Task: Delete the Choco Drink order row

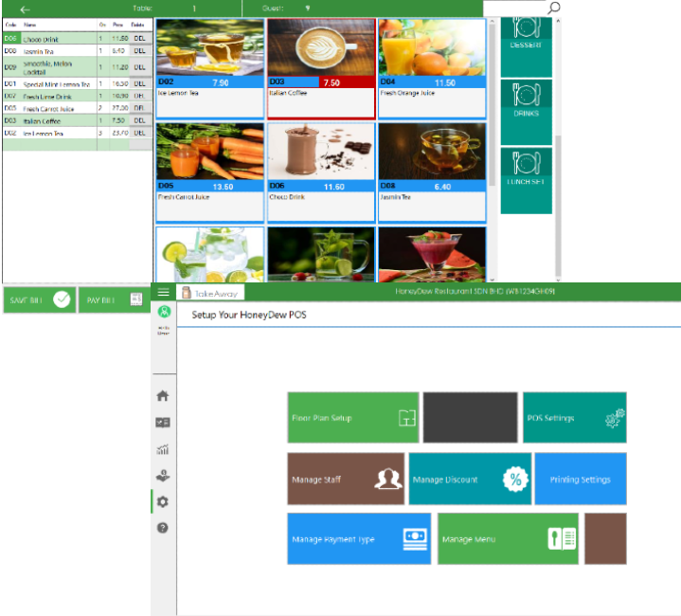Action: (x=139, y=39)
